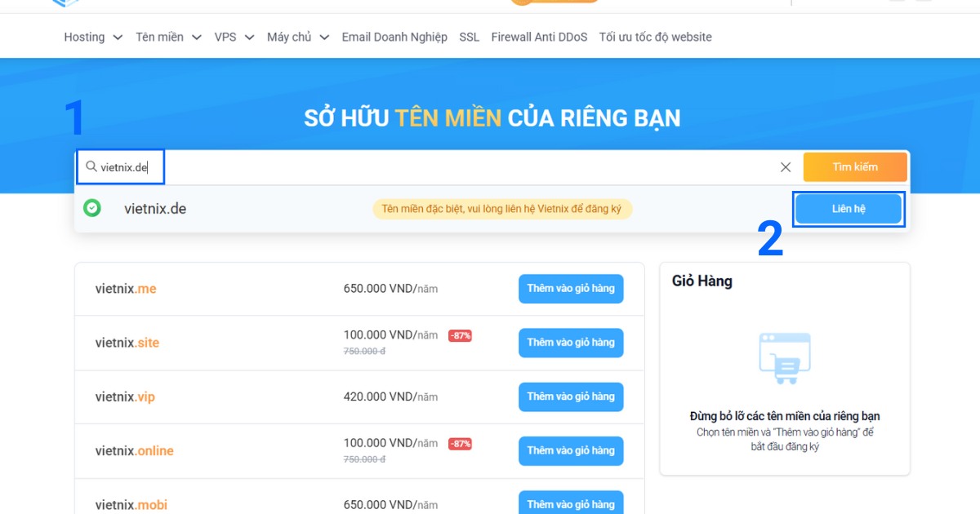
Task: Click the green checkmark beside vietnix.de
Action: tap(93, 209)
